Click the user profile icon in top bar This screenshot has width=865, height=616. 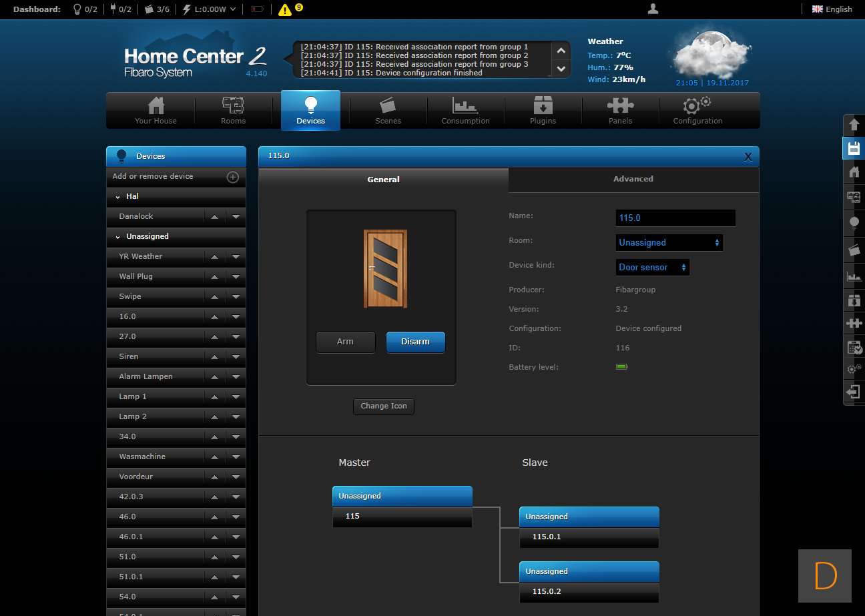coord(653,9)
